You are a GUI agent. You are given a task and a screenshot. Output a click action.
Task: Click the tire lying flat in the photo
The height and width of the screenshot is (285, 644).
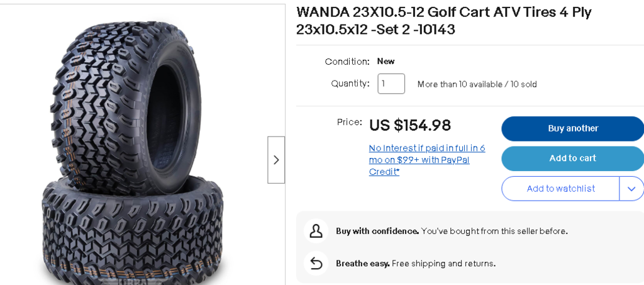pos(132,233)
